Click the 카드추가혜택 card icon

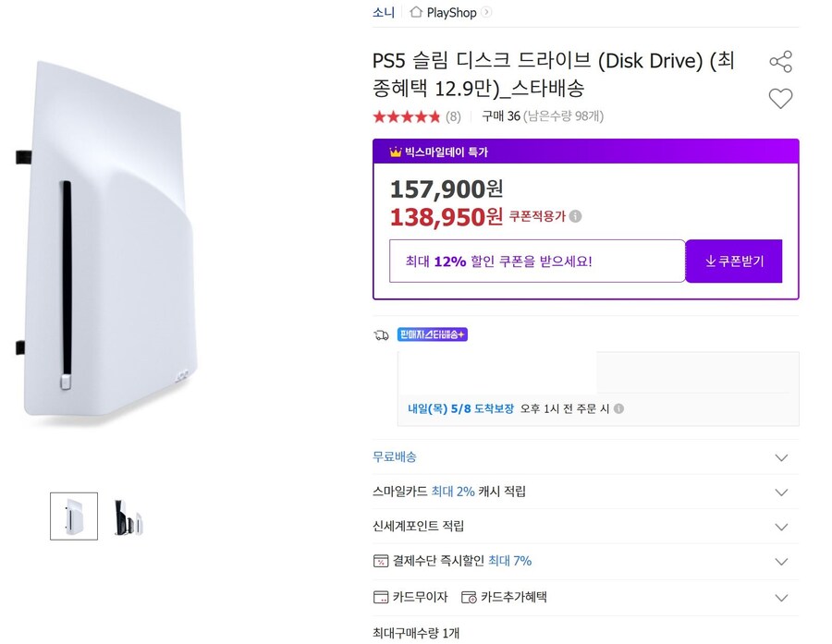pos(469,597)
